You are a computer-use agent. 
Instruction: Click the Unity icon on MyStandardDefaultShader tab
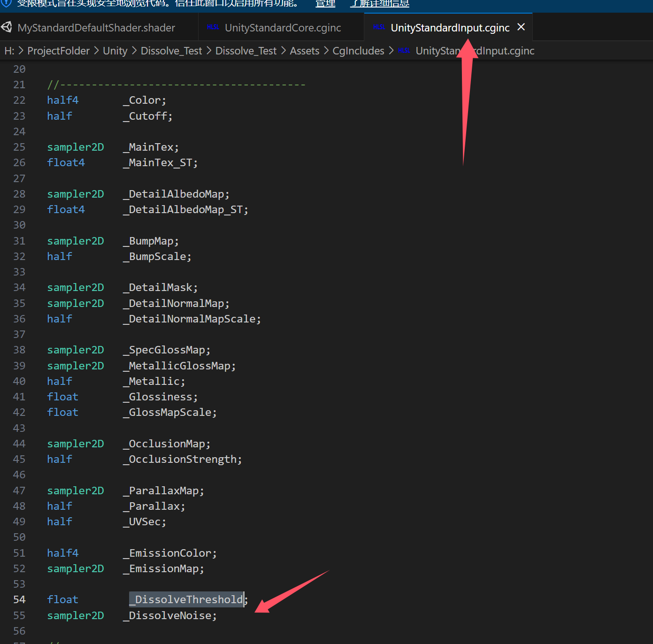7,27
